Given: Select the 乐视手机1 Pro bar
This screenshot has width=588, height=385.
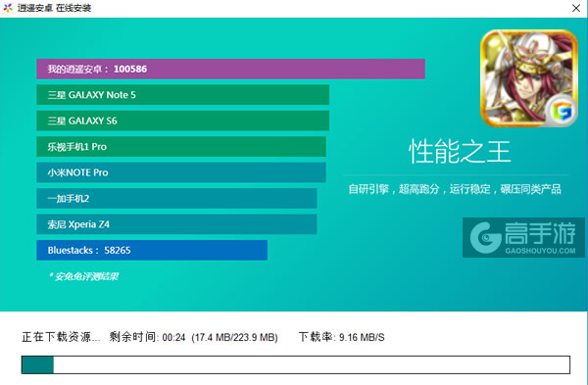Looking at the screenshot, I should [181, 147].
